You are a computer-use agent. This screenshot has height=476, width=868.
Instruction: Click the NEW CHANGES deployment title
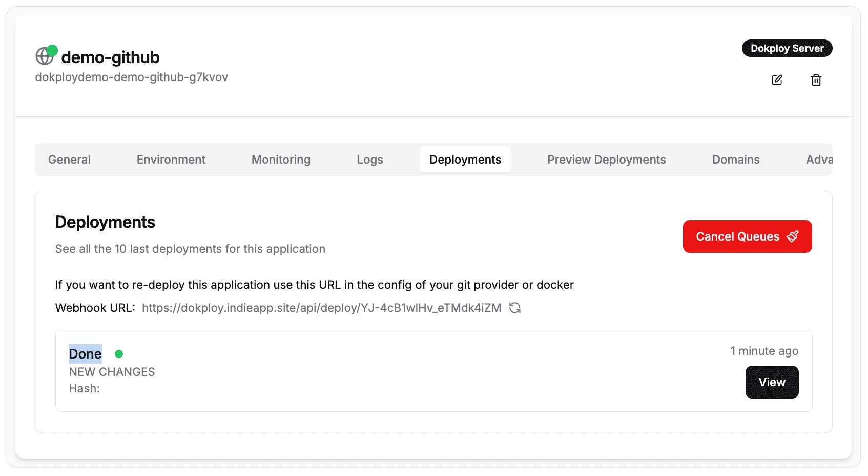click(112, 372)
